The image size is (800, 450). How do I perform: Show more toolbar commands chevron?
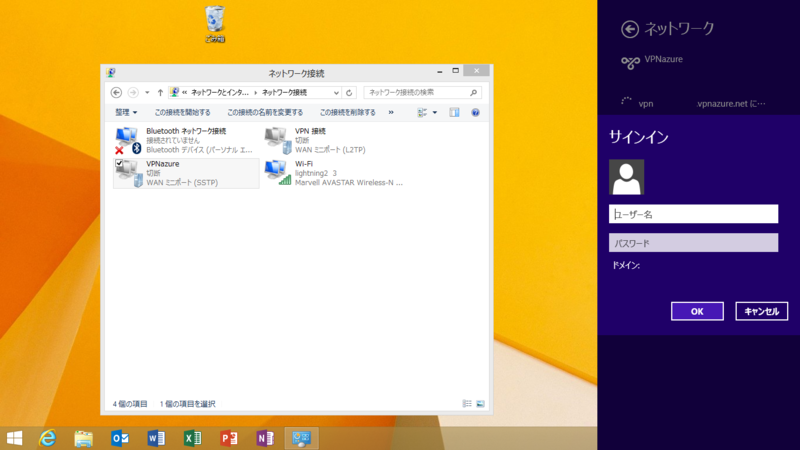(391, 112)
